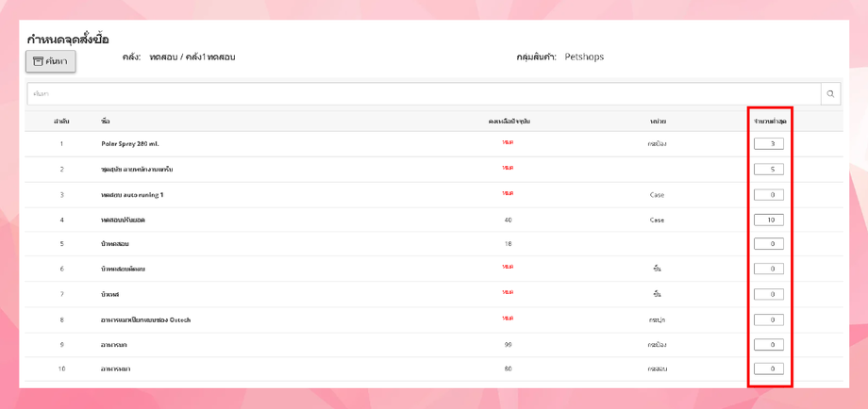The height and width of the screenshot is (409, 868).
Task: Click minimum quantity box for item with stock 99
Action: tap(769, 345)
